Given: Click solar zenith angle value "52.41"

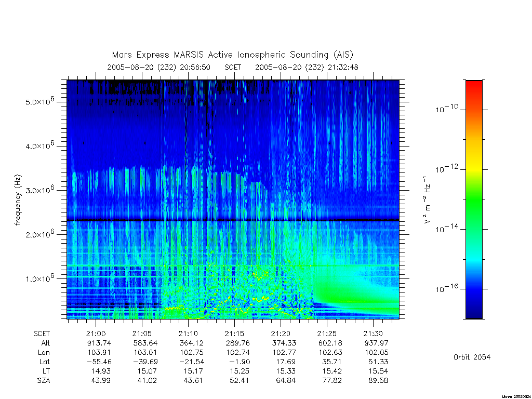Looking at the screenshot, I should 239,381.
